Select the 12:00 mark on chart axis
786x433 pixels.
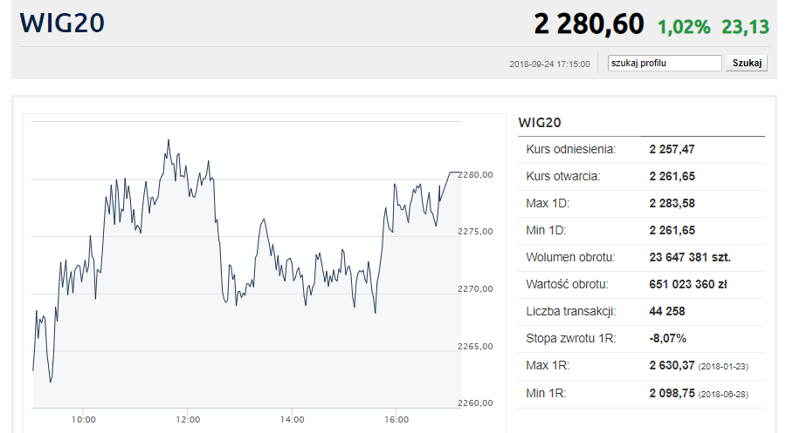coord(188,419)
